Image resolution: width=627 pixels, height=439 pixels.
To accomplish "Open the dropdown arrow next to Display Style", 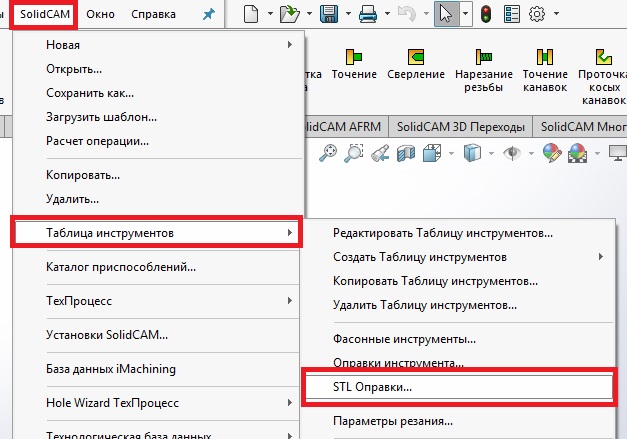I will coord(491,153).
